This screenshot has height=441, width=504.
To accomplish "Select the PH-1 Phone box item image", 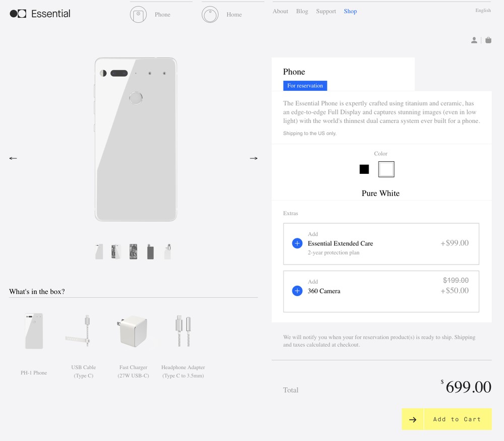I will [x=34, y=331].
